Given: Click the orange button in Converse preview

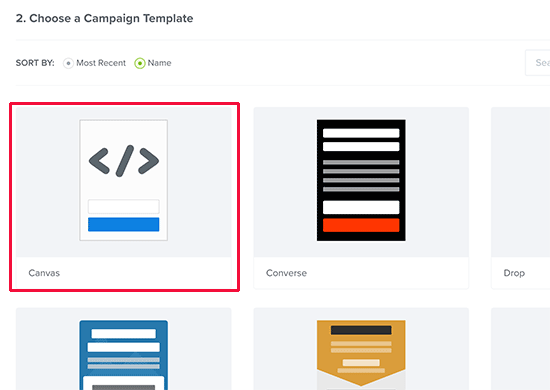Looking at the screenshot, I should point(361,225).
